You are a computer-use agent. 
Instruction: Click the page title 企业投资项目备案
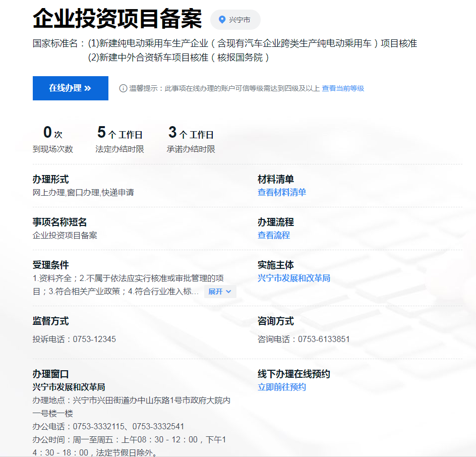(117, 19)
